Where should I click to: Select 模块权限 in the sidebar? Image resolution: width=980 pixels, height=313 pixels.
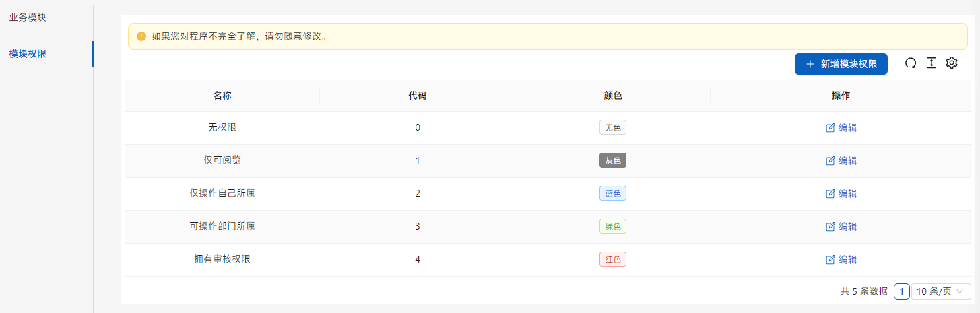tap(28, 54)
